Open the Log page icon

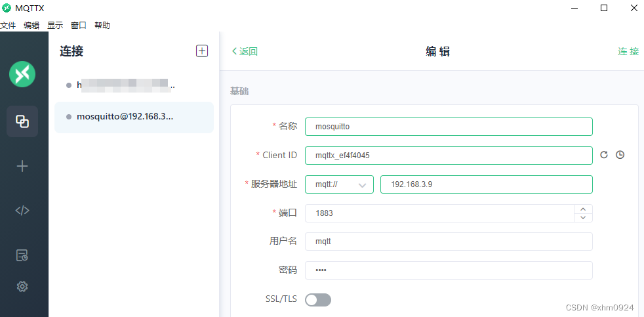pos(22,255)
